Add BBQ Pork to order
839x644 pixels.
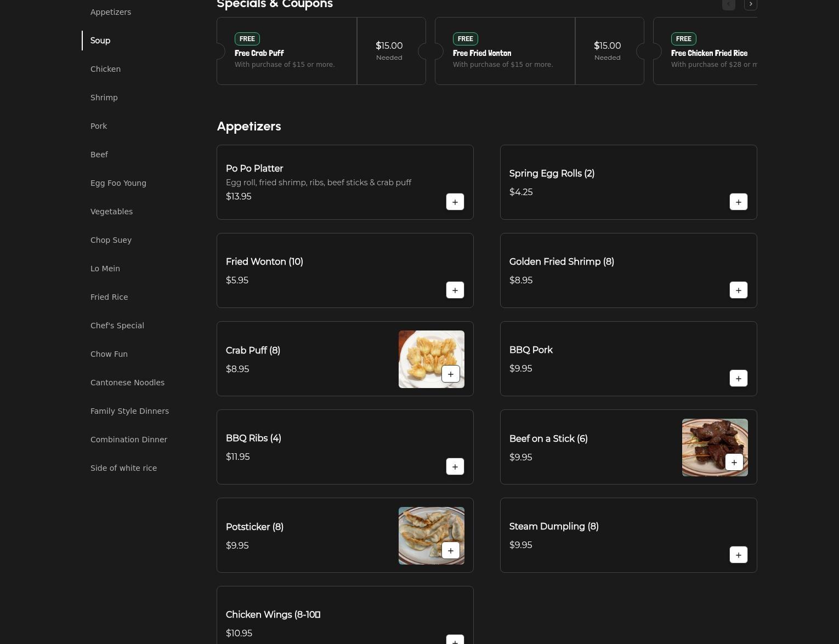pos(738,378)
